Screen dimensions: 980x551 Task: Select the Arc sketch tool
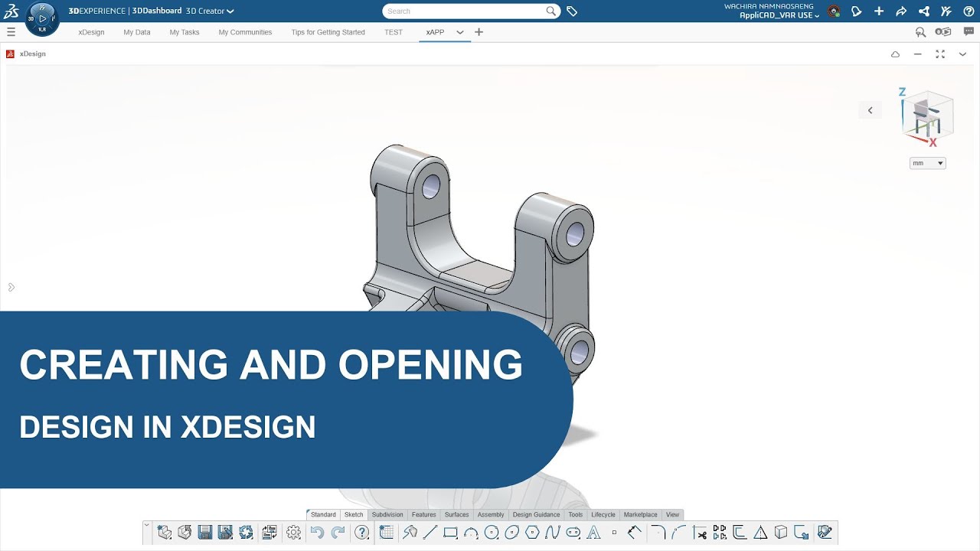point(472,533)
